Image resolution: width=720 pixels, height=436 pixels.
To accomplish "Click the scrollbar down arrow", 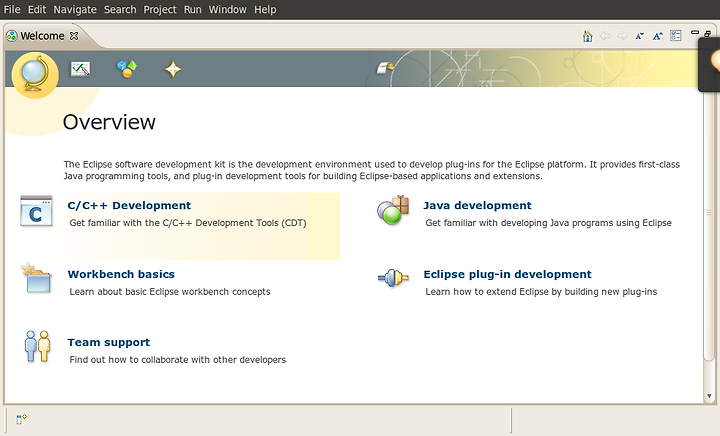I will pos(709,396).
